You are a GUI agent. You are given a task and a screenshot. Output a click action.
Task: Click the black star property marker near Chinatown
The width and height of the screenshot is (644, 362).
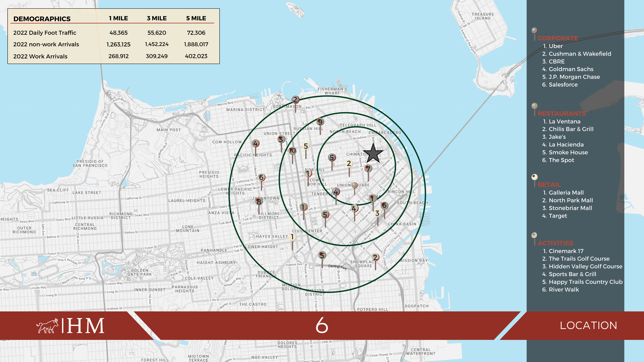[373, 153]
